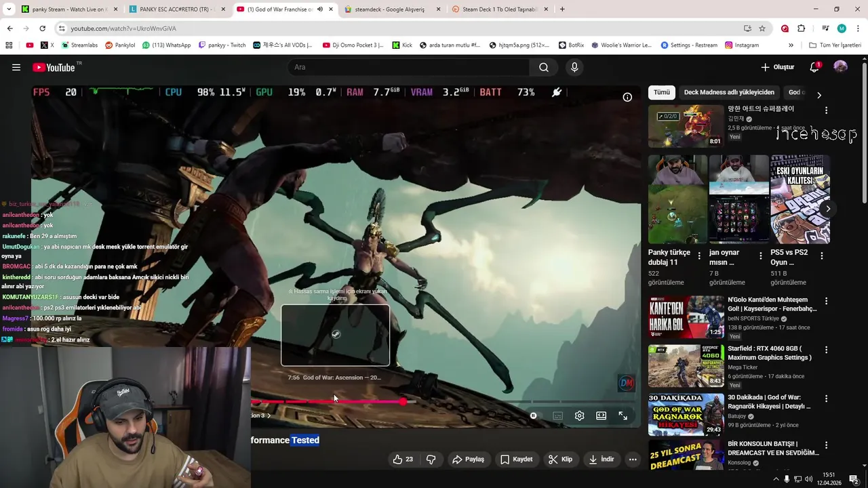Click the chapter title expander arrow
Viewport: 868px width, 488px height.
point(269,415)
